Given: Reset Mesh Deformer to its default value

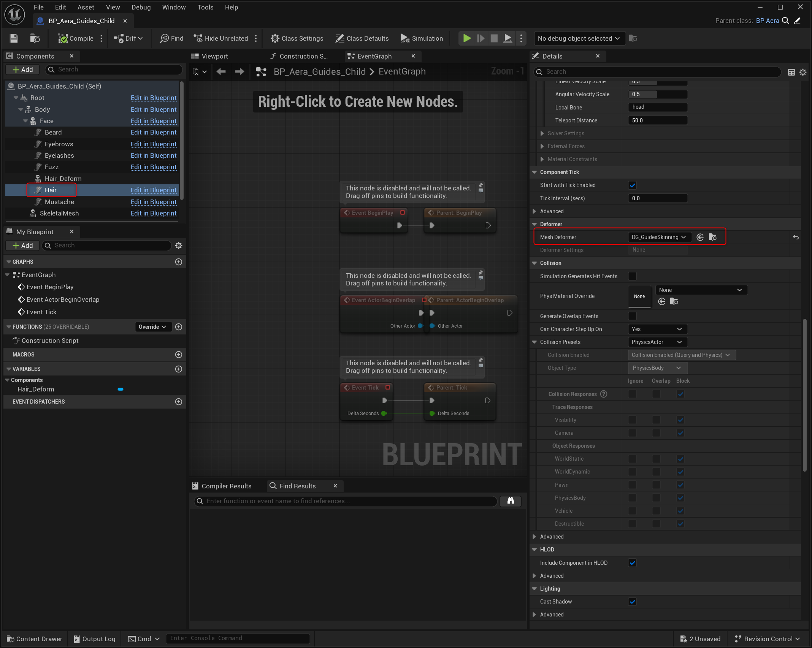Looking at the screenshot, I should [796, 237].
